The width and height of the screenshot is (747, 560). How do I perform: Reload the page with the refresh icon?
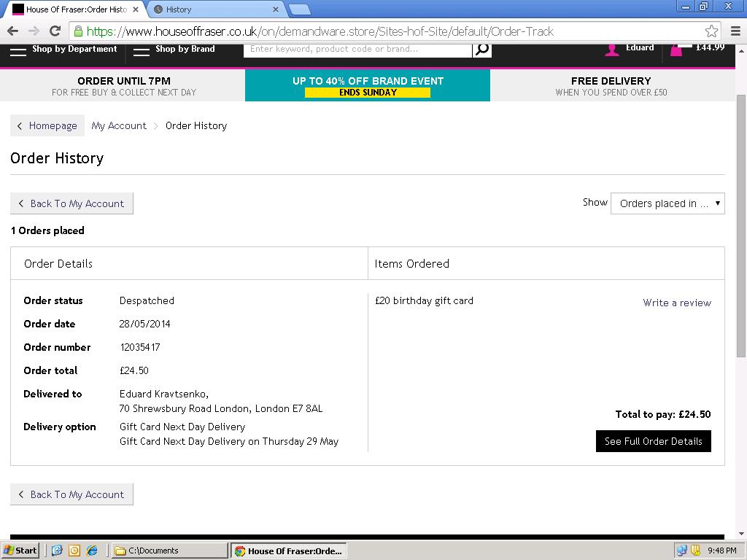[x=55, y=31]
